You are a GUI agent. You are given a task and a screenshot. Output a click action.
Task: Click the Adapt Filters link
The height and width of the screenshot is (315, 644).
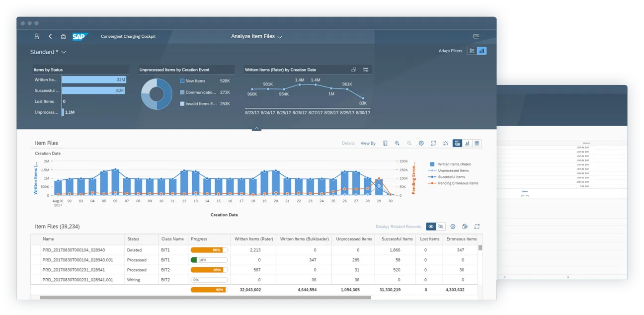coord(450,50)
